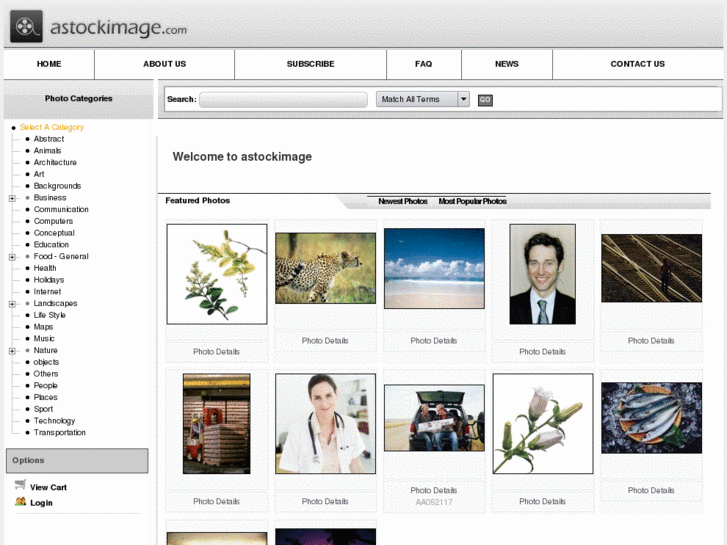727x545 pixels.
Task: Select the Music category
Action: coord(44,339)
